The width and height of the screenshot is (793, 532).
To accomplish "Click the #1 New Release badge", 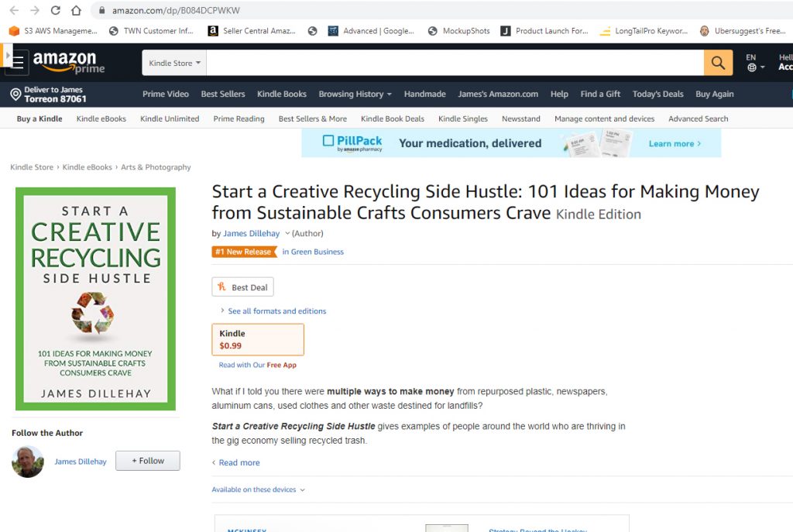I will click(x=244, y=252).
